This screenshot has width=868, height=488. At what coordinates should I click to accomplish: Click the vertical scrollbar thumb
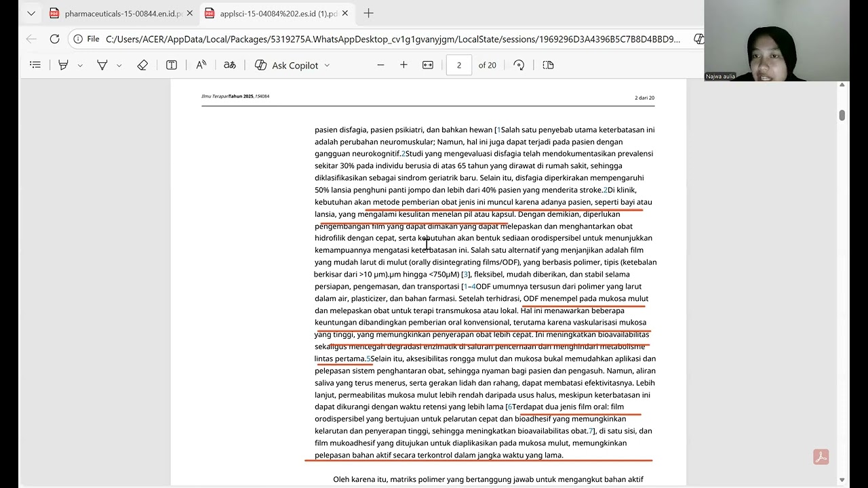[x=842, y=115]
